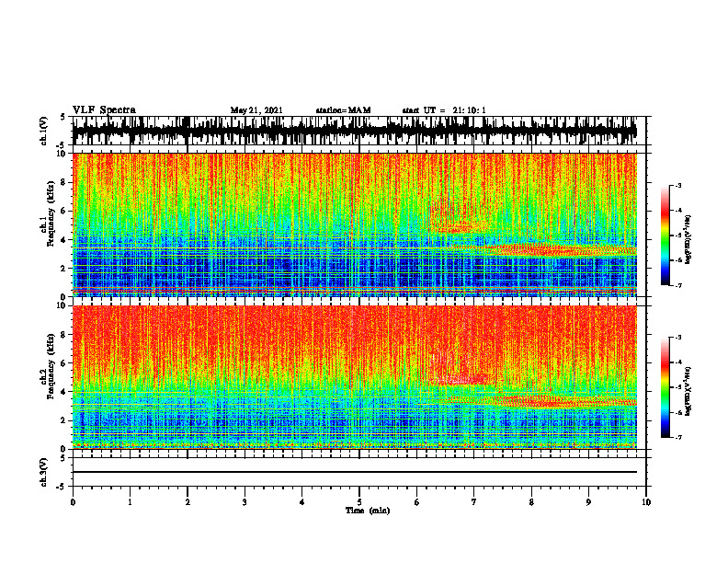The width and height of the screenshot is (728, 563).
Task: Click the ch.2 frequency axis "0" tick label
Action: pos(64,449)
